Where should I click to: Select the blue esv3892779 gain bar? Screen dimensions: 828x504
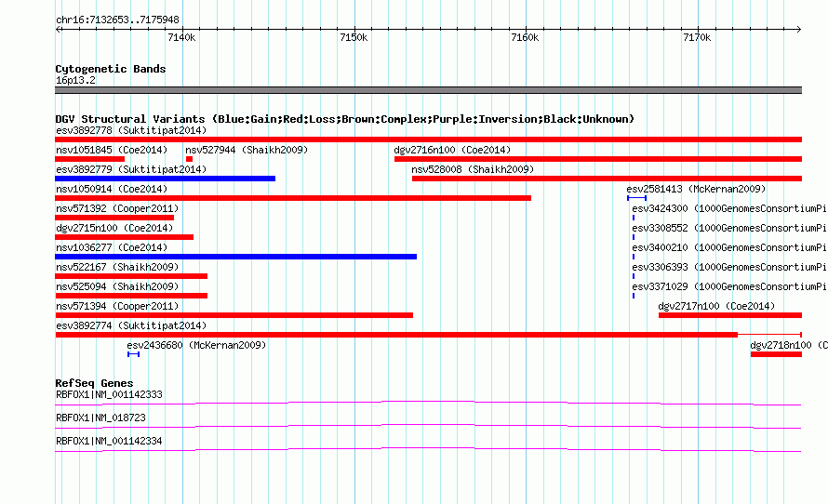[166, 179]
